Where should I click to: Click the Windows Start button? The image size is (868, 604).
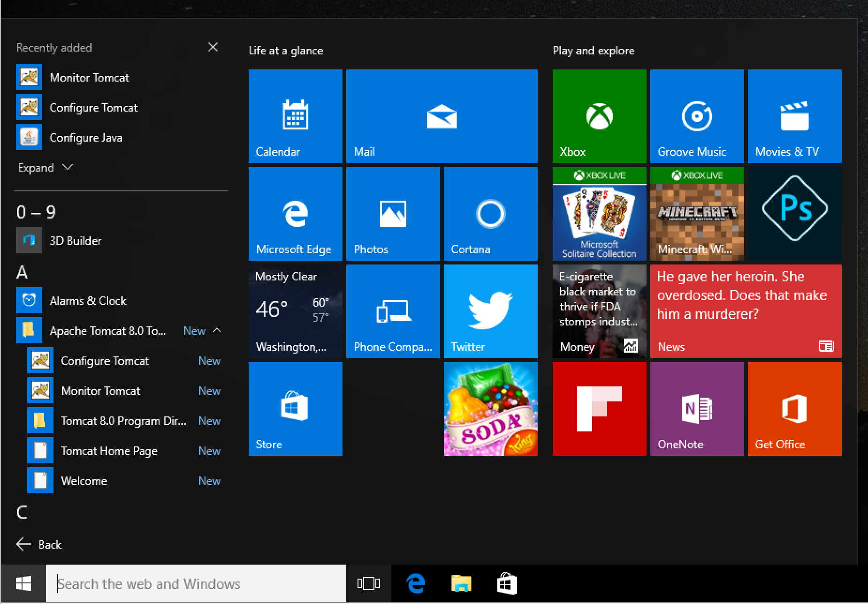point(23,584)
